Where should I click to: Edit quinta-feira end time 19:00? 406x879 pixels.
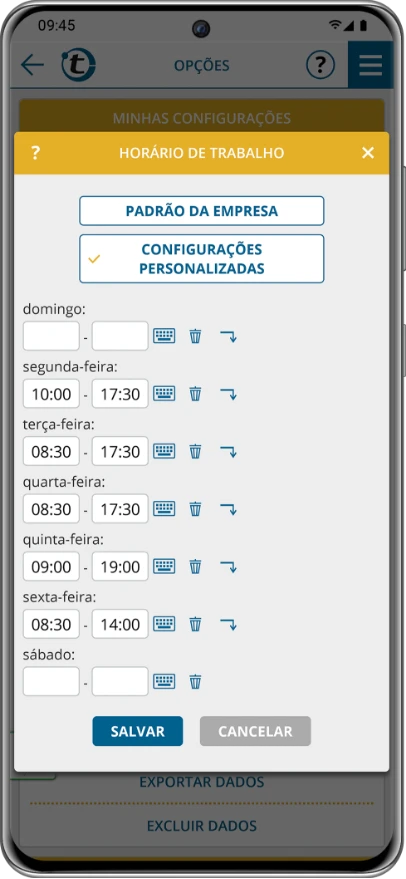tap(120, 566)
